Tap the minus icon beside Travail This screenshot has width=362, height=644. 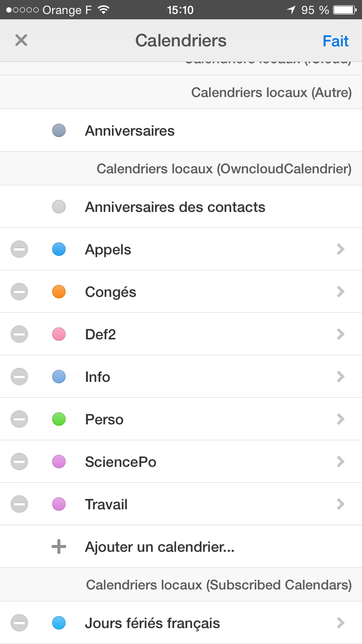(x=19, y=504)
